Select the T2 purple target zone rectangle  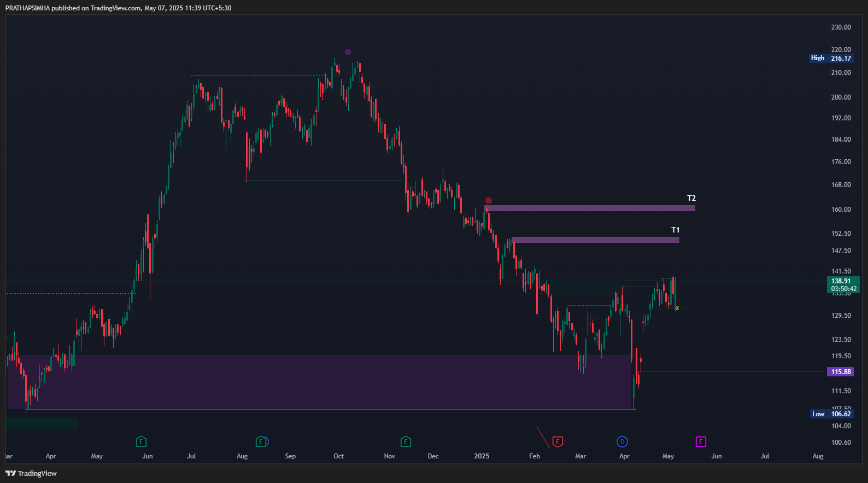(x=590, y=208)
